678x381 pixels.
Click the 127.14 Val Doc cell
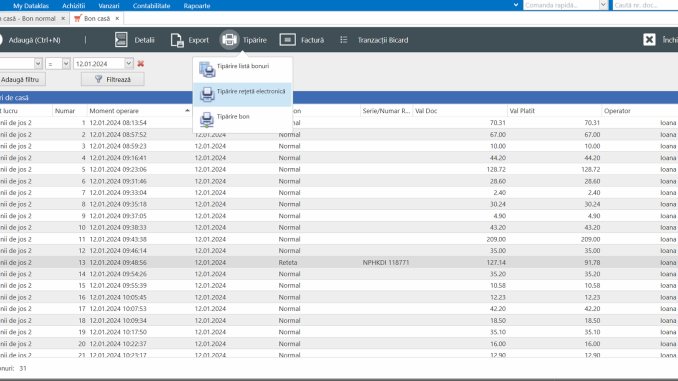(496, 262)
